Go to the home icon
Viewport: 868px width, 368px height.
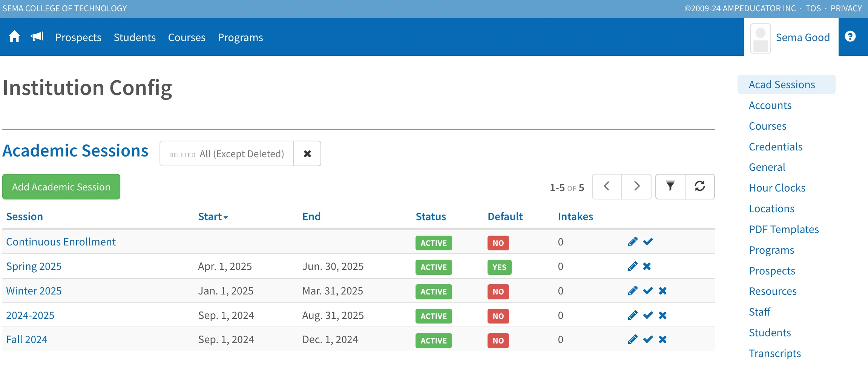(x=14, y=37)
